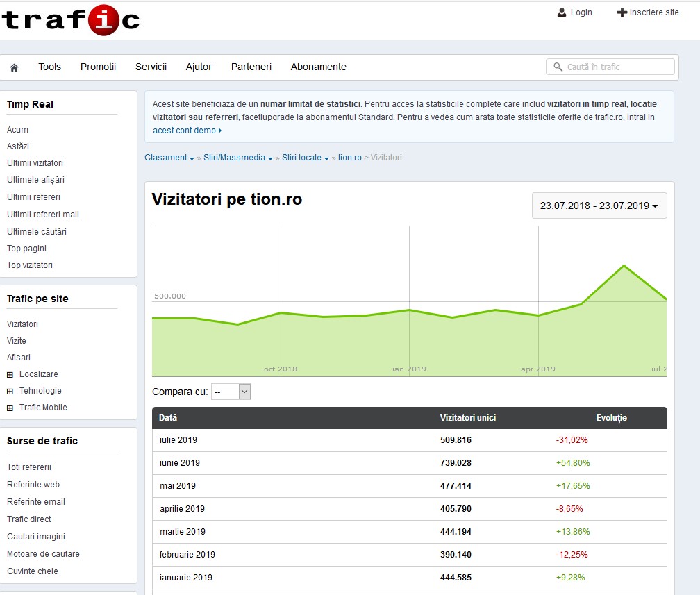Open Motoare de cautare

[x=43, y=554]
